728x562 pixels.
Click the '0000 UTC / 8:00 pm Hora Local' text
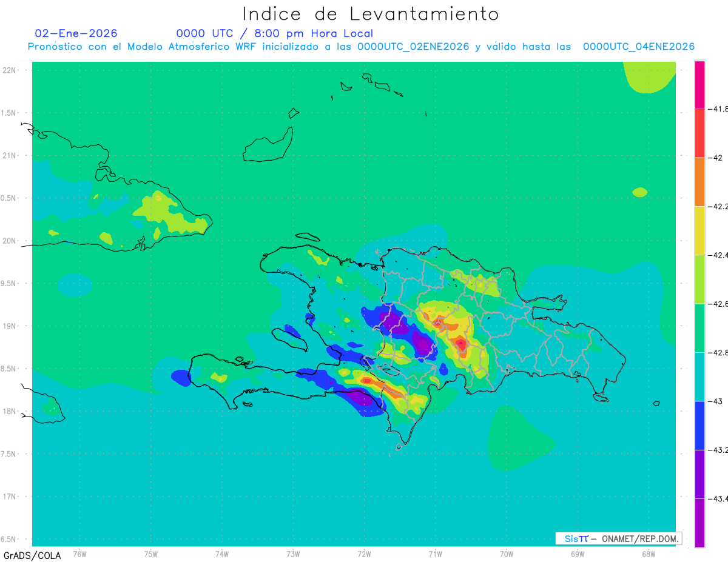274,33
